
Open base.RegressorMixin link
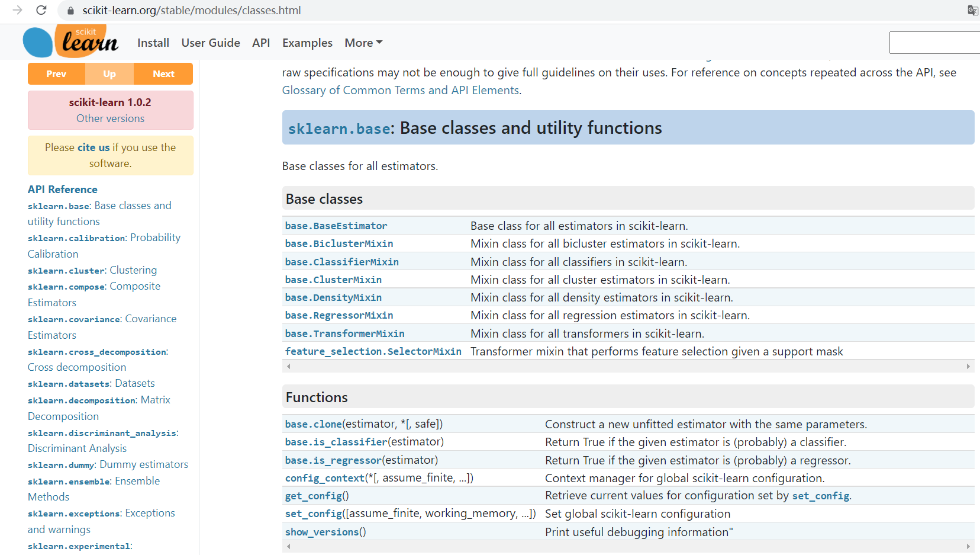pyautogui.click(x=339, y=315)
